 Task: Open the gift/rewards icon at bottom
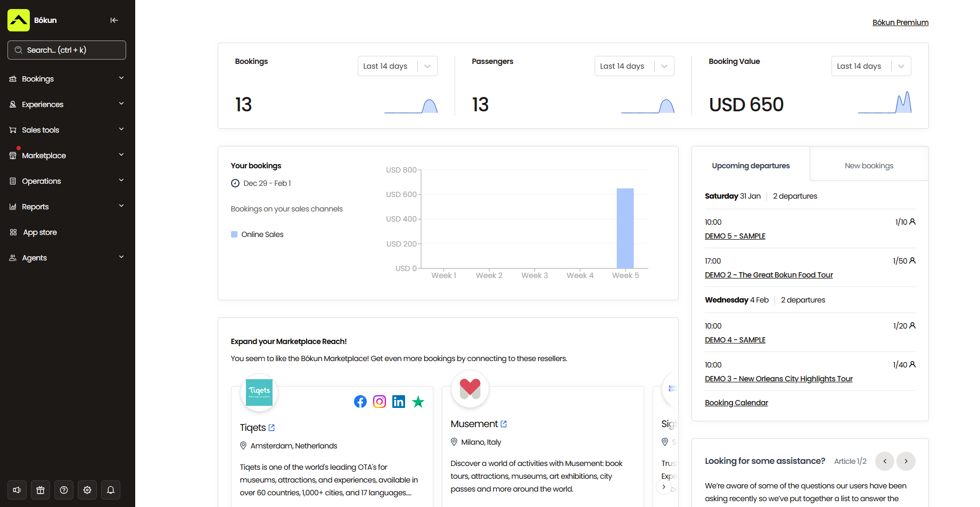click(x=40, y=489)
